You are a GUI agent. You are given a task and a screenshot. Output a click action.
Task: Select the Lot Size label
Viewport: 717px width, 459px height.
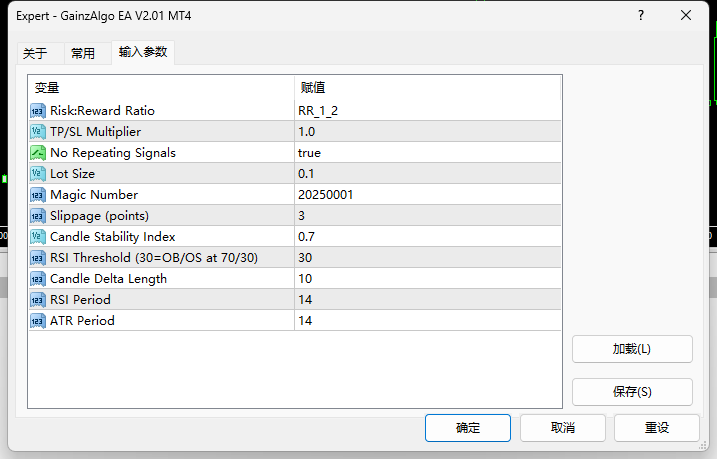coord(73,174)
